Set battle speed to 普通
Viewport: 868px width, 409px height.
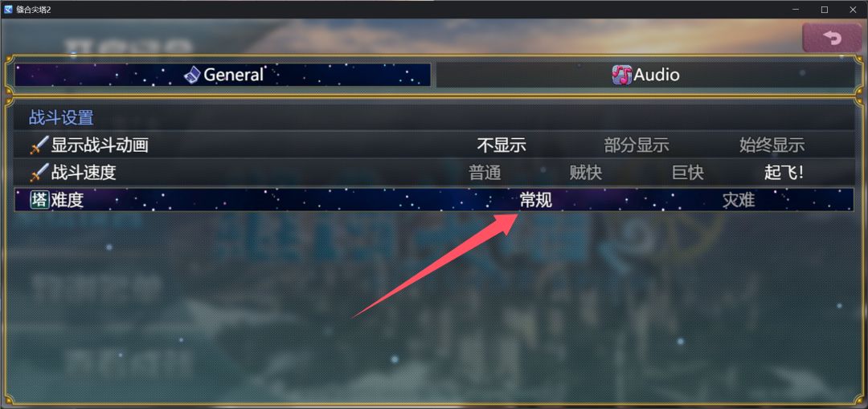(x=485, y=173)
